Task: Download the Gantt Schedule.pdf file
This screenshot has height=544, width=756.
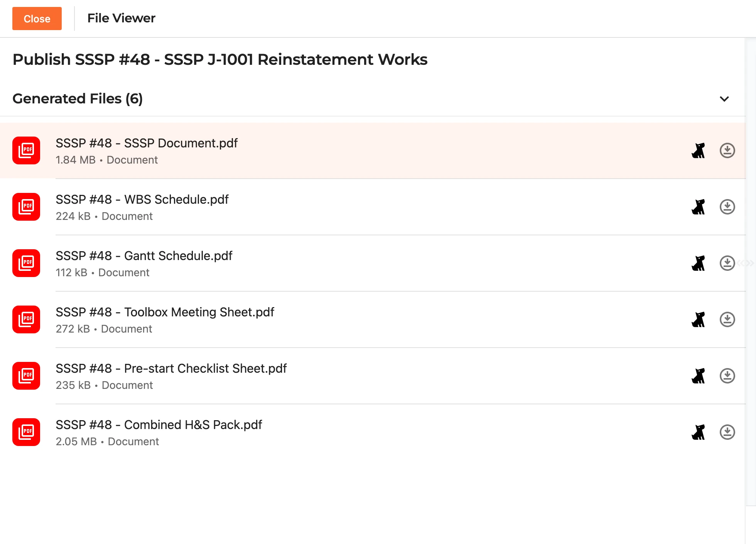Action: pyautogui.click(x=727, y=263)
